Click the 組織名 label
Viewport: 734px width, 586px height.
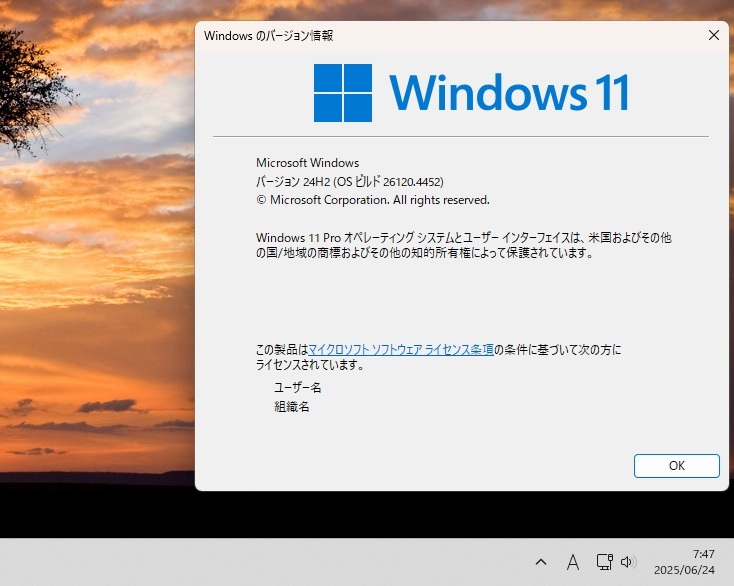tap(292, 407)
